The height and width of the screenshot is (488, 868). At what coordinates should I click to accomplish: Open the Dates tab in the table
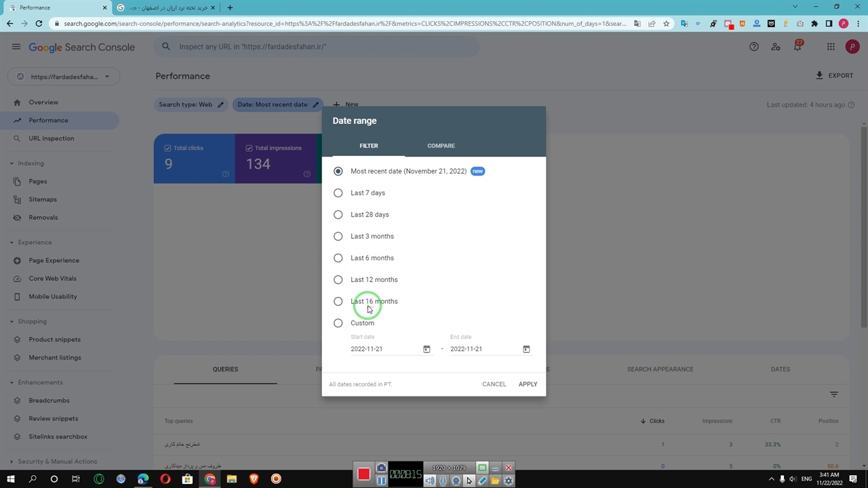pyautogui.click(x=780, y=369)
